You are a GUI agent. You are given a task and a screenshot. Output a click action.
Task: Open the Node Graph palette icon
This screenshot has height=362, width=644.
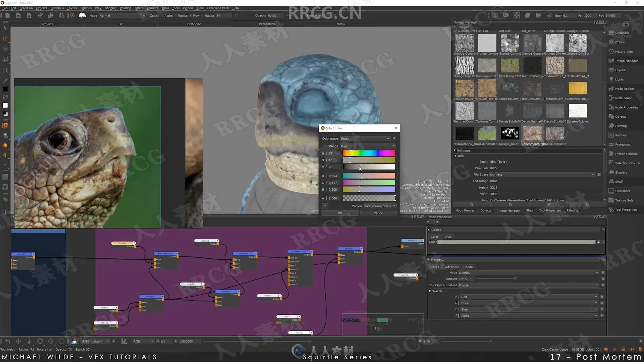[x=611, y=98]
